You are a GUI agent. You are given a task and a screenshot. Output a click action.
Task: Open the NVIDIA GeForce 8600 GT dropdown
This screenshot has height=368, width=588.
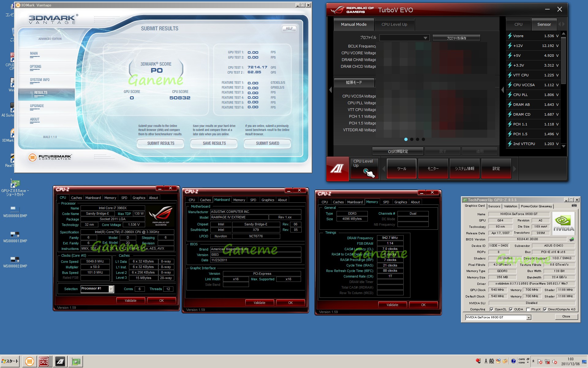(x=529, y=317)
